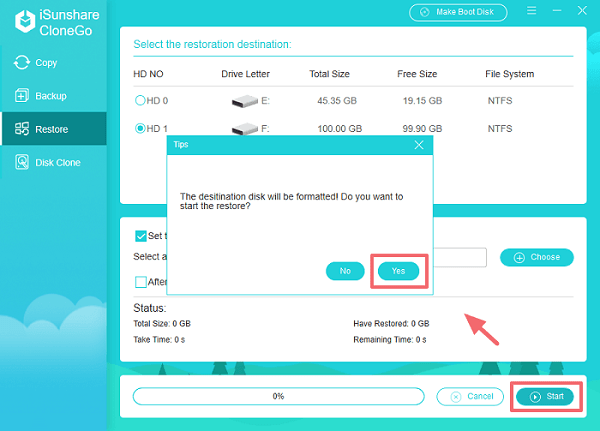Click NTFS in the HD 1 row
Screen dimensions: 600x431
500,129
